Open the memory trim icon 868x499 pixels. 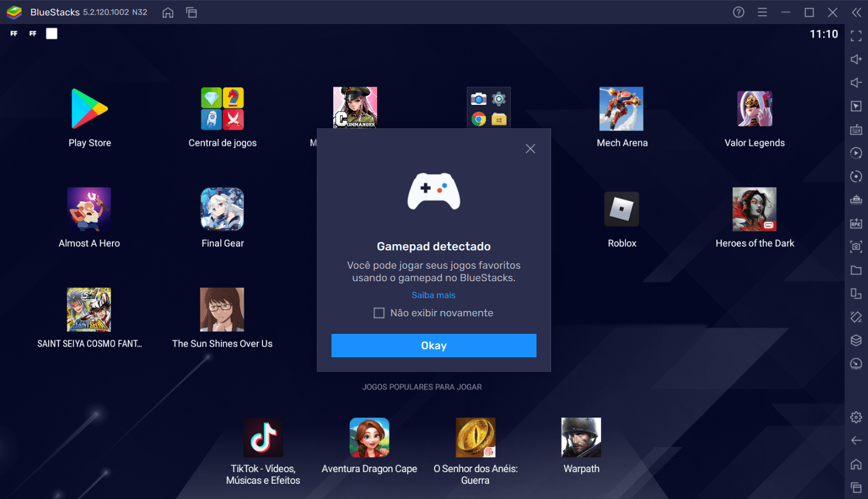click(x=856, y=200)
